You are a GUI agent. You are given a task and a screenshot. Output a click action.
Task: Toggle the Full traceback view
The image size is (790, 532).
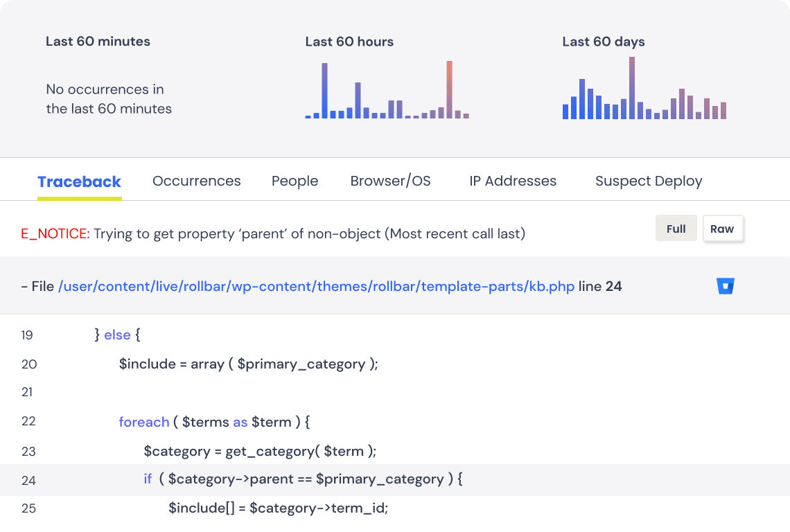pyautogui.click(x=676, y=229)
